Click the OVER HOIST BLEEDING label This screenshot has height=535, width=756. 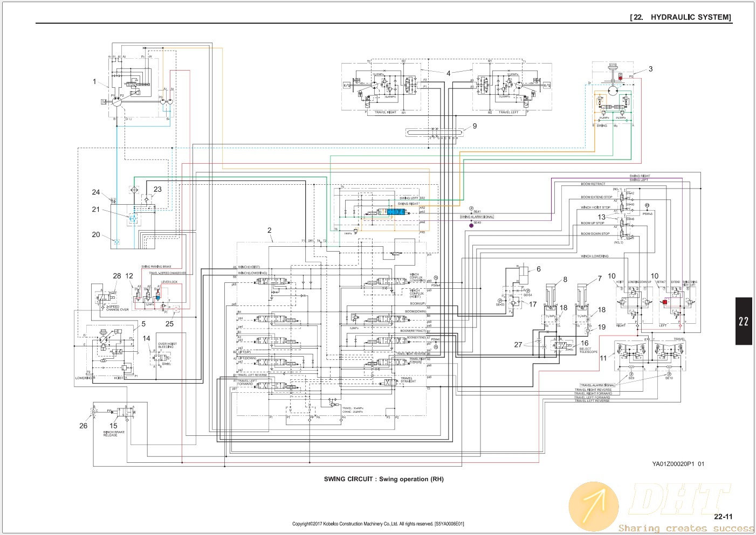(167, 345)
